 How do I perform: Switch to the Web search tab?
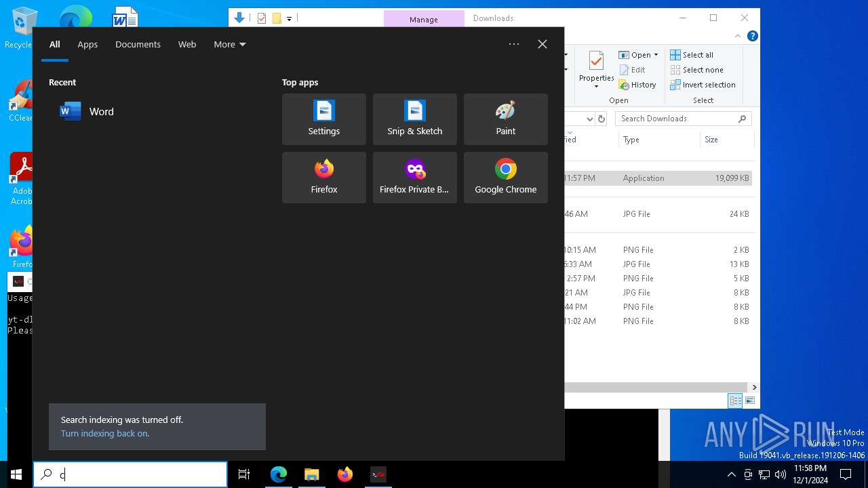point(187,44)
